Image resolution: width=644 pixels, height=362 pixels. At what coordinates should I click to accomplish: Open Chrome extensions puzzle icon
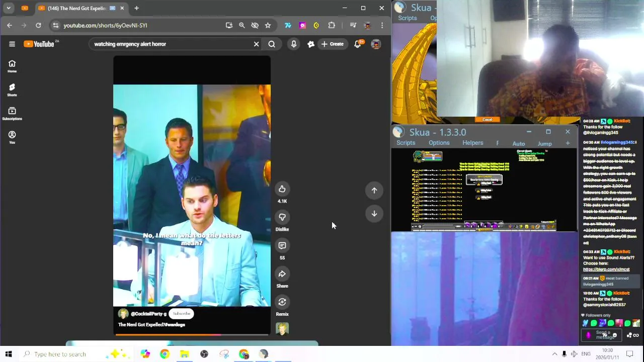[332, 25]
